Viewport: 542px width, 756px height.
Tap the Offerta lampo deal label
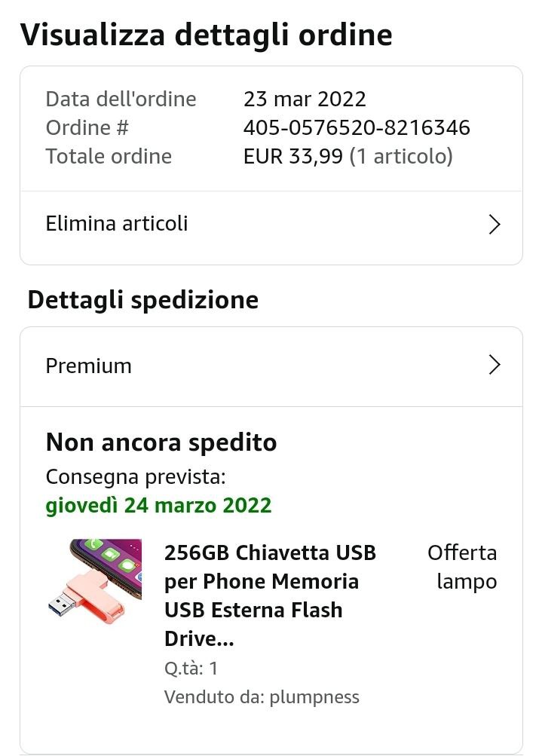(464, 567)
